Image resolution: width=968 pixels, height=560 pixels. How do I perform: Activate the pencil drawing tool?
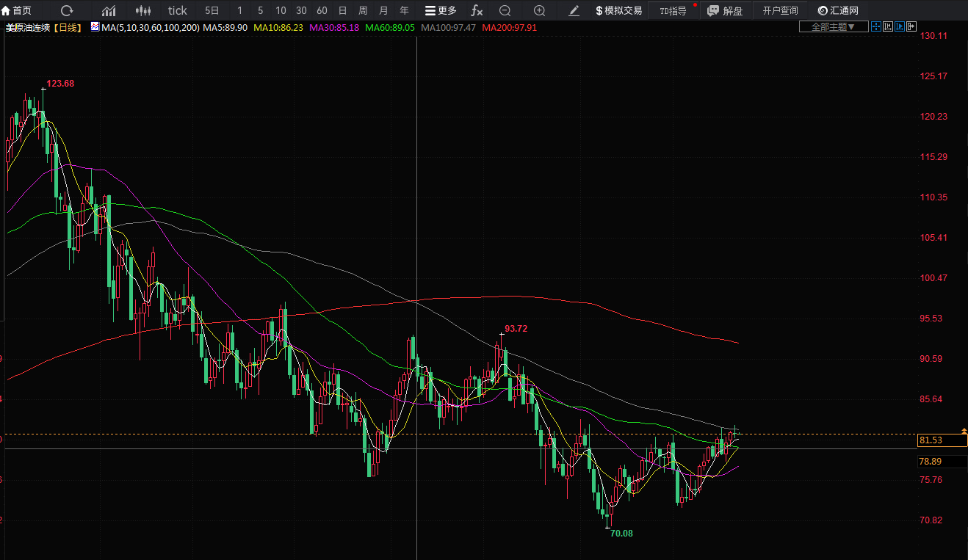[574, 10]
